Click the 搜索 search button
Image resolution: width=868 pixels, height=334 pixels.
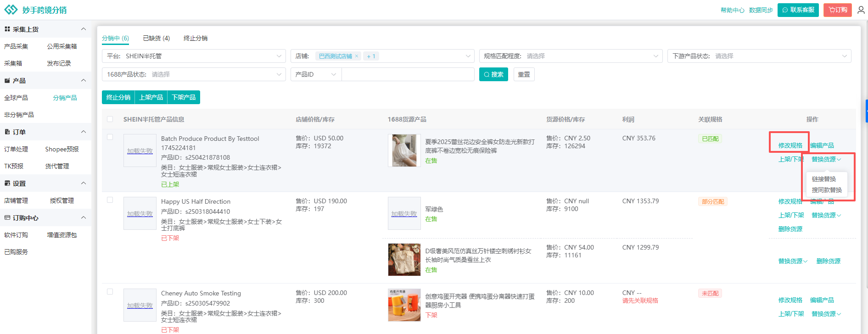point(493,74)
